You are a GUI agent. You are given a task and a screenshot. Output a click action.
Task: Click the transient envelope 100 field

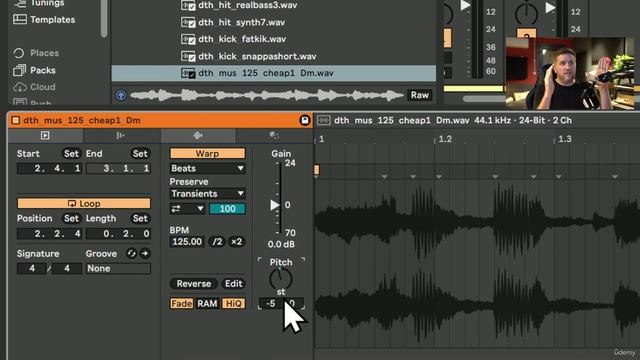tap(227, 209)
